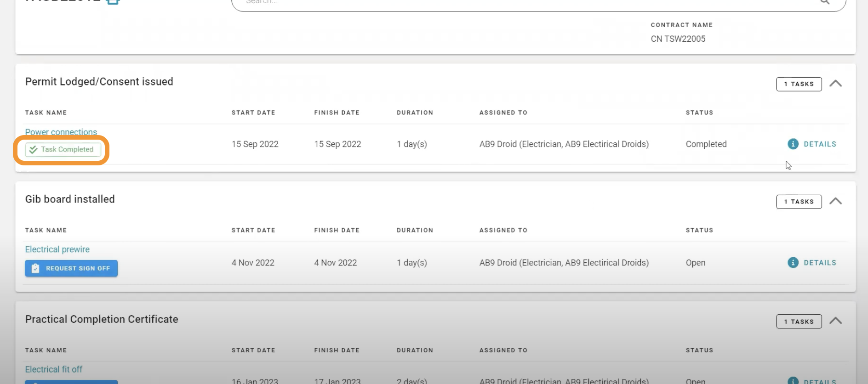Click assignee AB9 Droid in Power connections row
Image resolution: width=868 pixels, height=384 pixels.
click(564, 144)
